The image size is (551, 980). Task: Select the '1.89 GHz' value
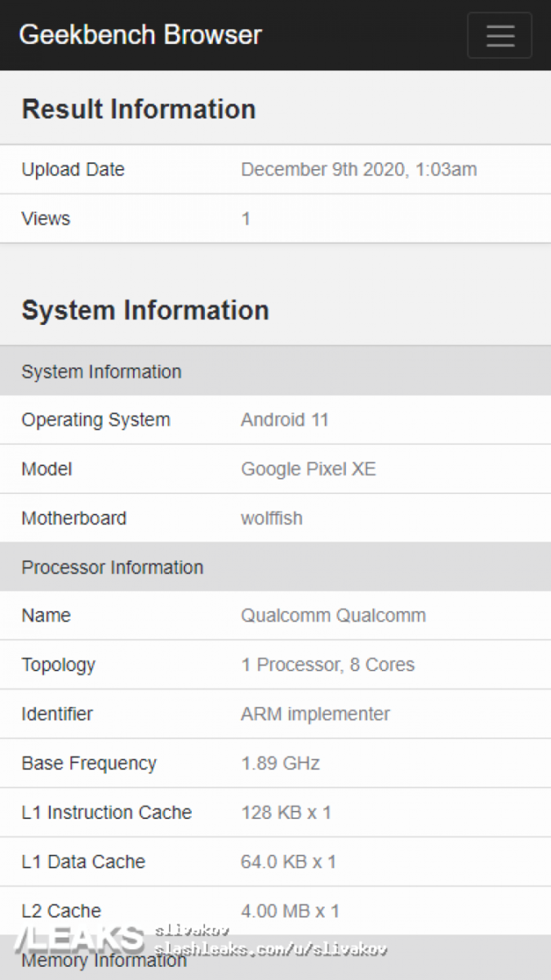tap(281, 764)
